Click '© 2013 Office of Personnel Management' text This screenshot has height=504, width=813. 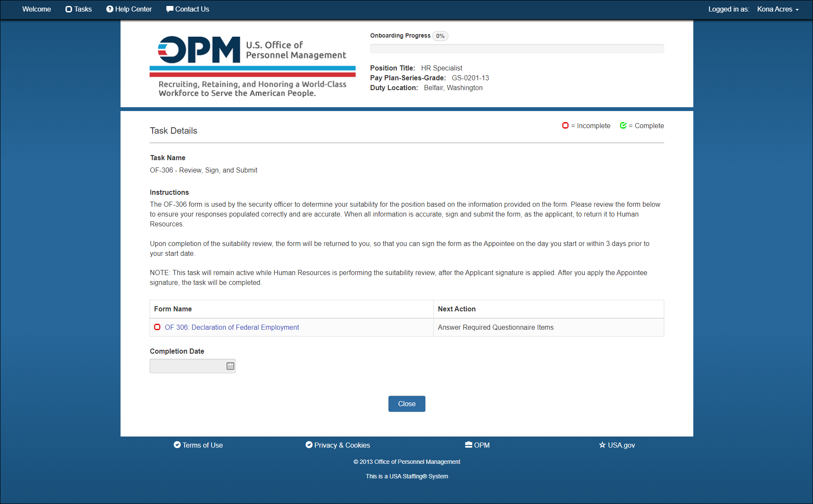[x=407, y=462]
